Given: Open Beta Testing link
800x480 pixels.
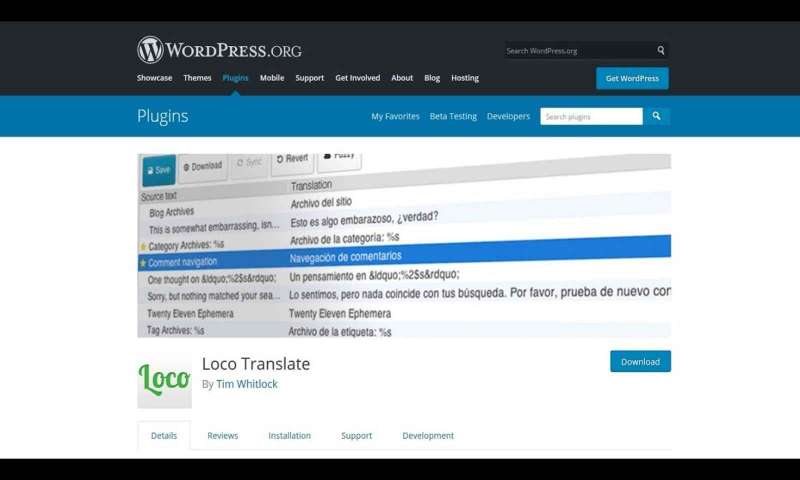Looking at the screenshot, I should pyautogui.click(x=453, y=116).
